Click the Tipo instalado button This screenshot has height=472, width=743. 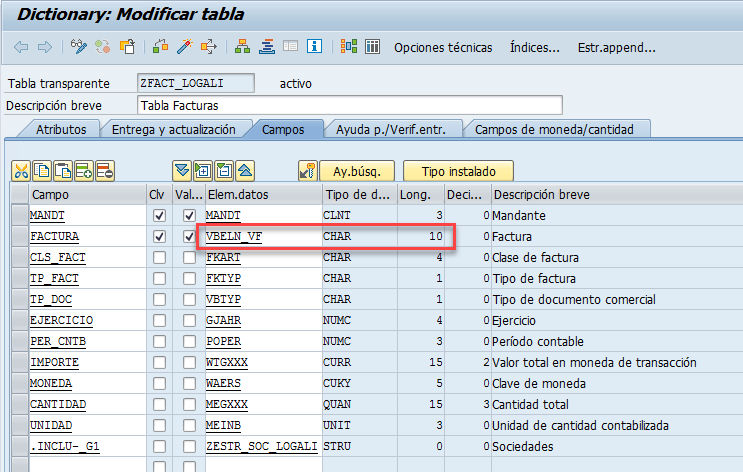458,171
